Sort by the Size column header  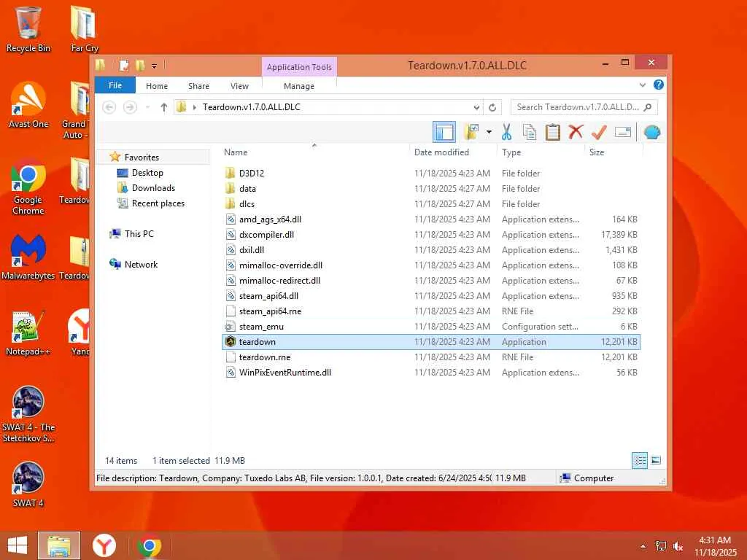[597, 152]
